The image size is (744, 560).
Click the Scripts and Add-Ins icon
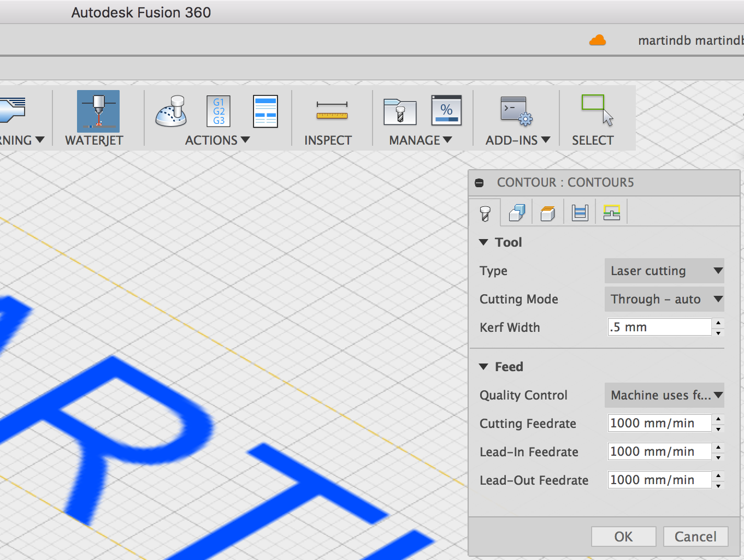[516, 111]
